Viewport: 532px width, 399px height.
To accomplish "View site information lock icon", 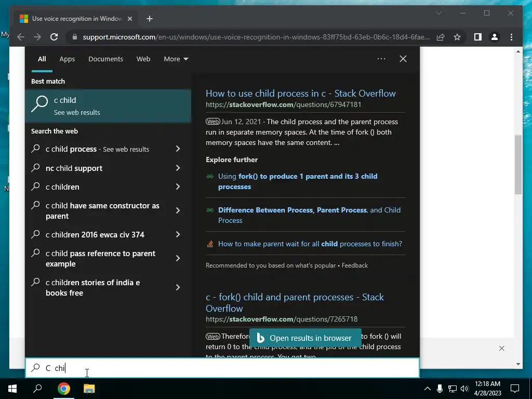I will pos(75,37).
